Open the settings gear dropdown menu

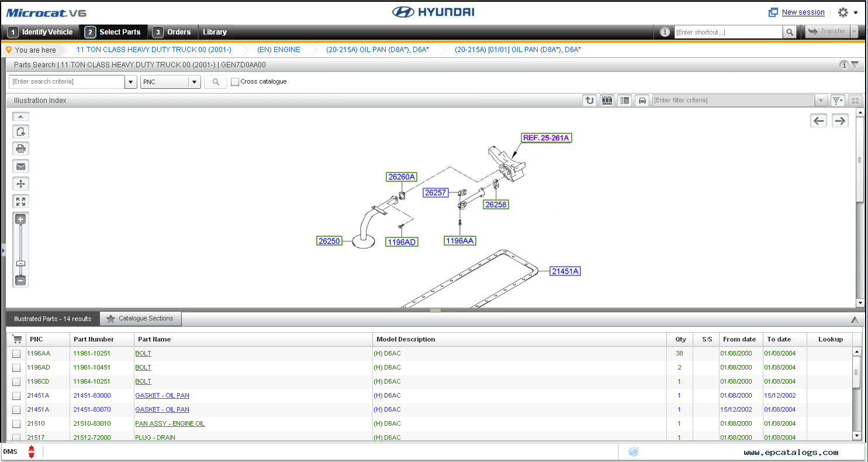(846, 12)
